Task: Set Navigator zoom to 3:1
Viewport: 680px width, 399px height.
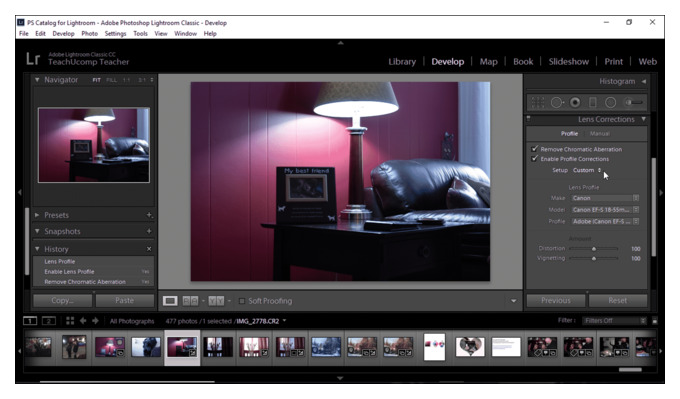Action: (x=142, y=80)
